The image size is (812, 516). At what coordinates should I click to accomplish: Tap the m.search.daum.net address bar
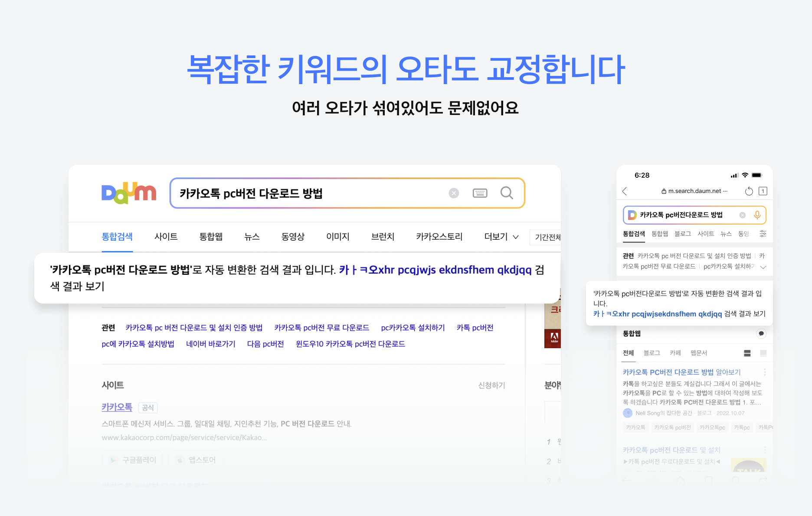point(694,191)
